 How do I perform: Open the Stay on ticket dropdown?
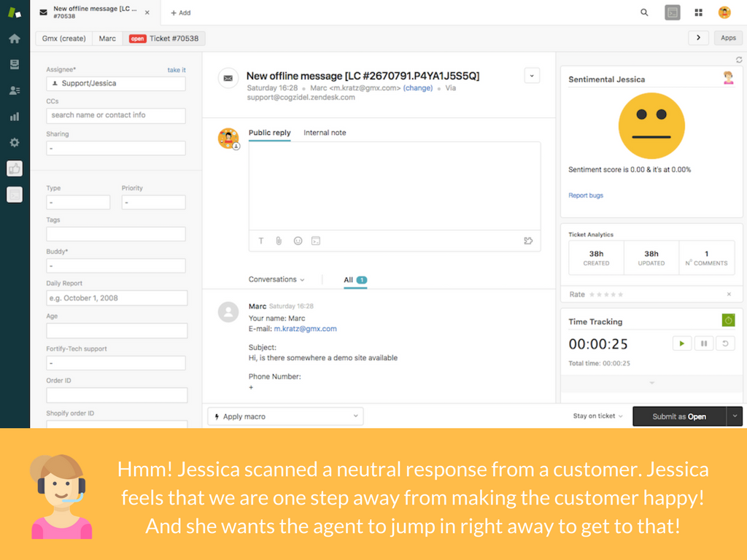tap(598, 416)
